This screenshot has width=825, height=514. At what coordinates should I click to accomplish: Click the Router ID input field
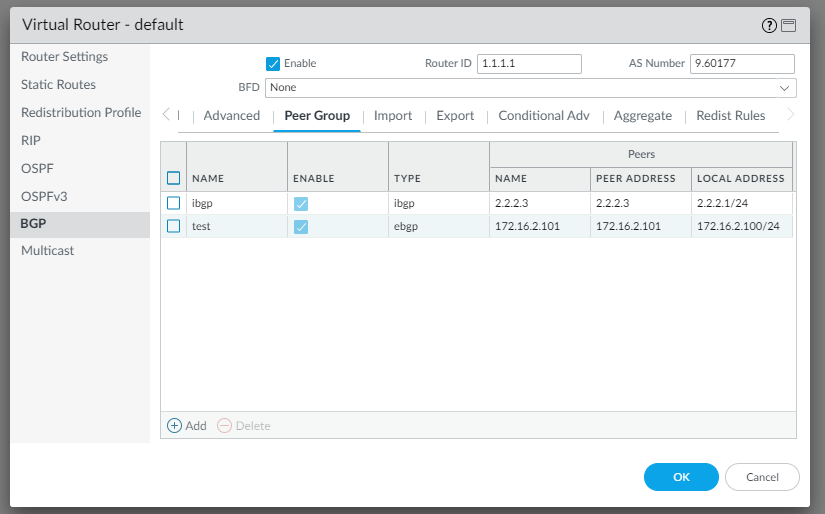[x=529, y=64]
